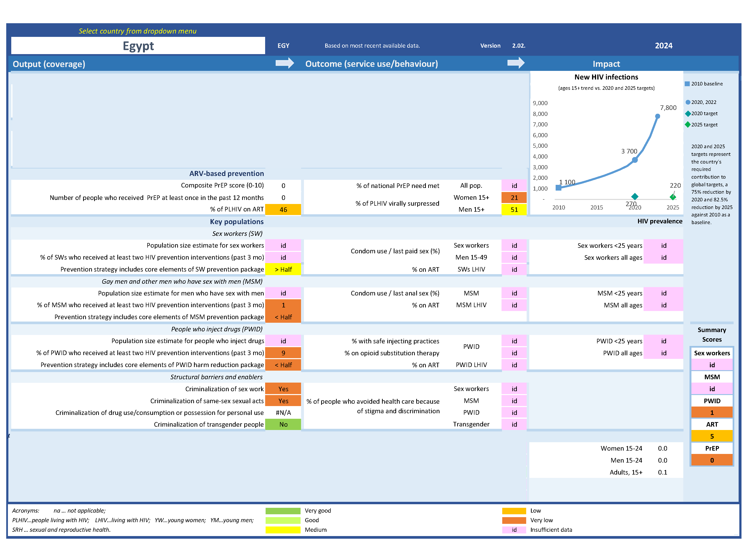
Task: Select the Adults, 15+ prevalence value 0.1
Action: 662,472
